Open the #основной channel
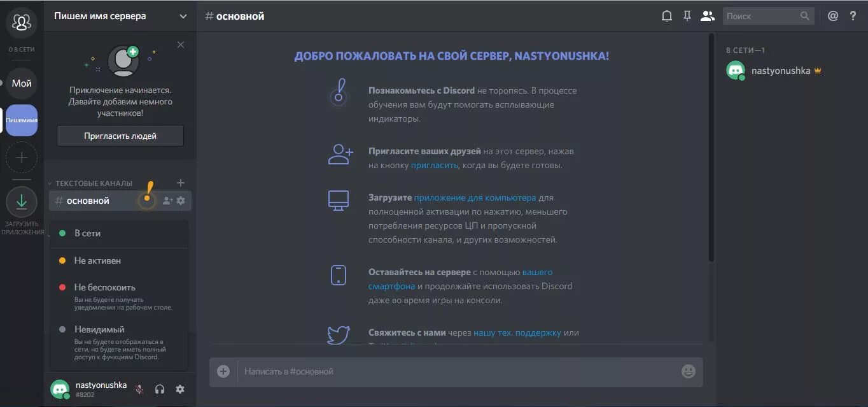 coord(120,201)
